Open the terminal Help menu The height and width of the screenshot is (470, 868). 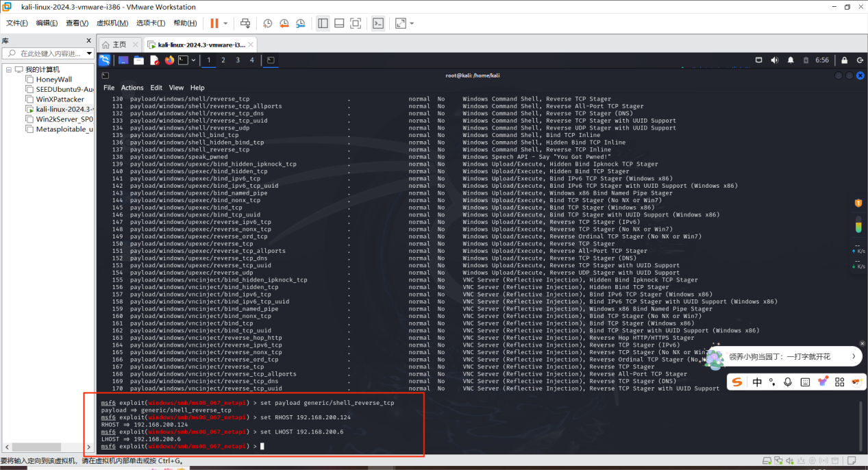(197, 88)
